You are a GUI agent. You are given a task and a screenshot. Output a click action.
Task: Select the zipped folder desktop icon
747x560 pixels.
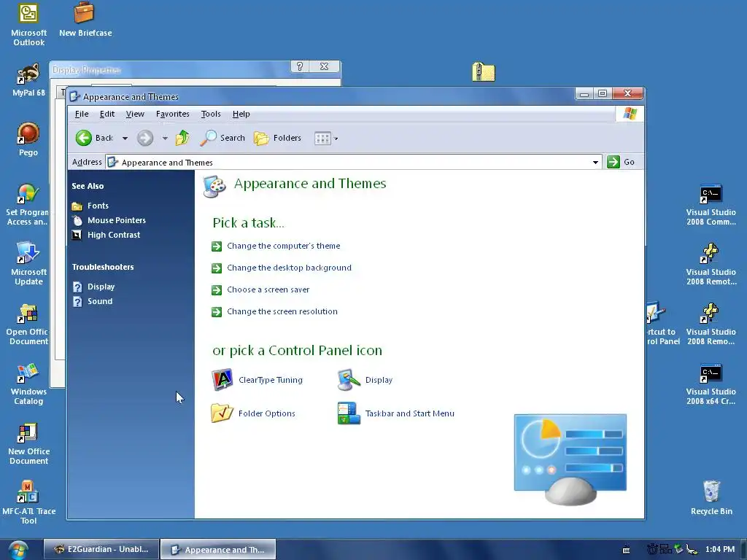tap(484, 72)
